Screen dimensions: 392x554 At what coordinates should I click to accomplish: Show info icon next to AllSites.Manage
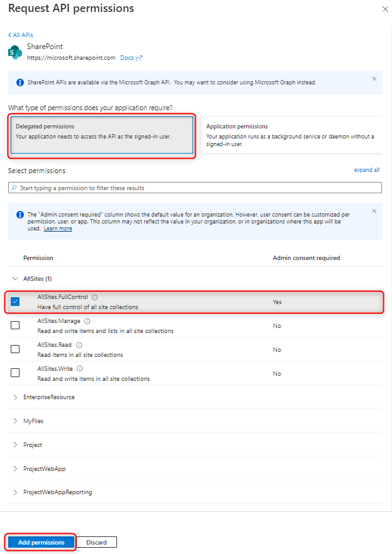87,321
